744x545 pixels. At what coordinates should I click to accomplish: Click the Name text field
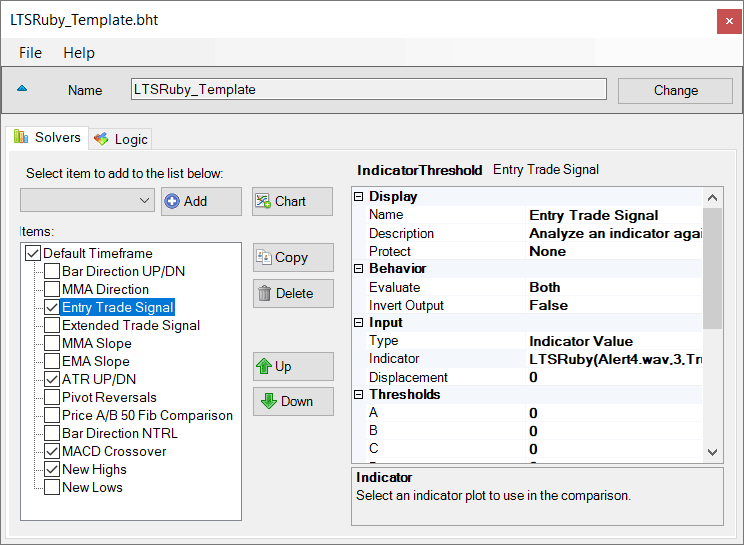(368, 89)
